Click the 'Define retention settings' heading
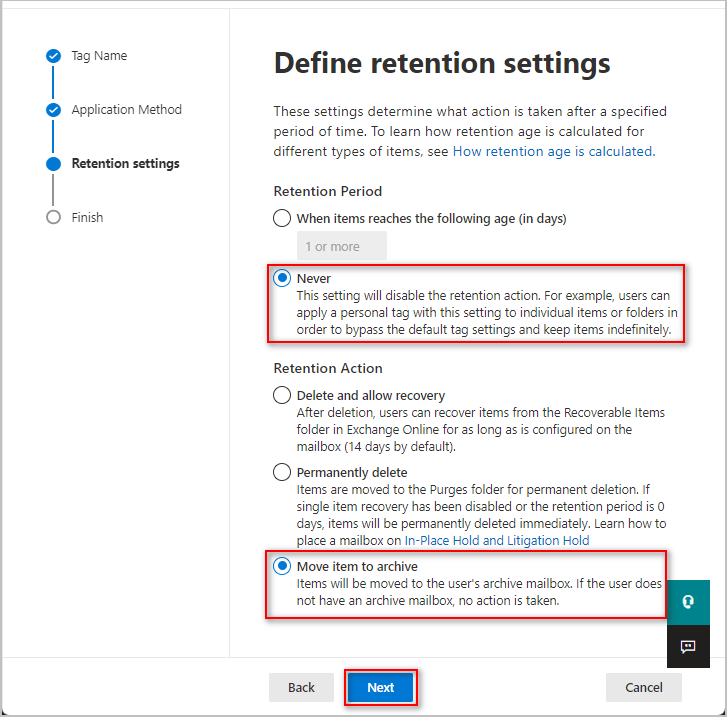727x717 pixels. pyautogui.click(x=442, y=64)
